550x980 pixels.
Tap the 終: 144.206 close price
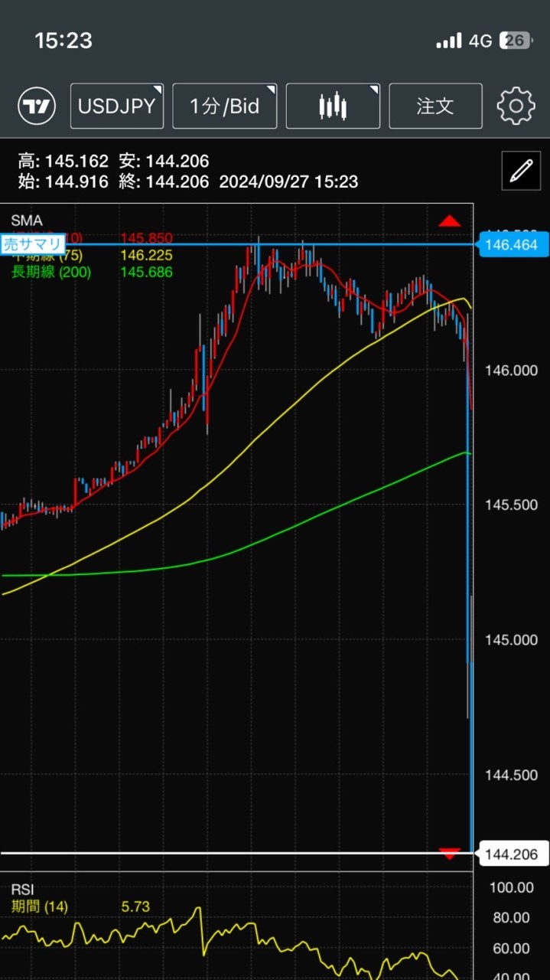164,181
